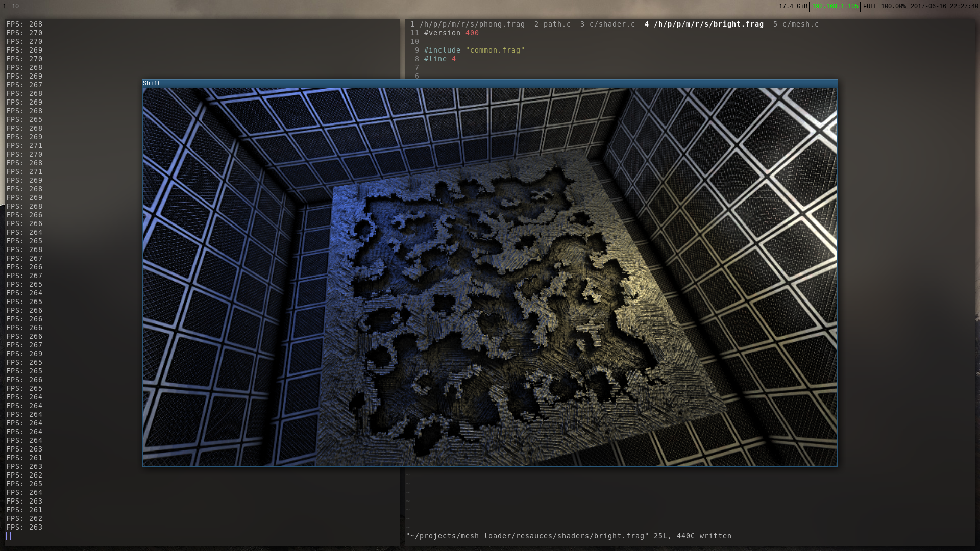Click the FULL 100.00% battery indicator
Image resolution: width=980 pixels, height=551 pixels.
[884, 6]
